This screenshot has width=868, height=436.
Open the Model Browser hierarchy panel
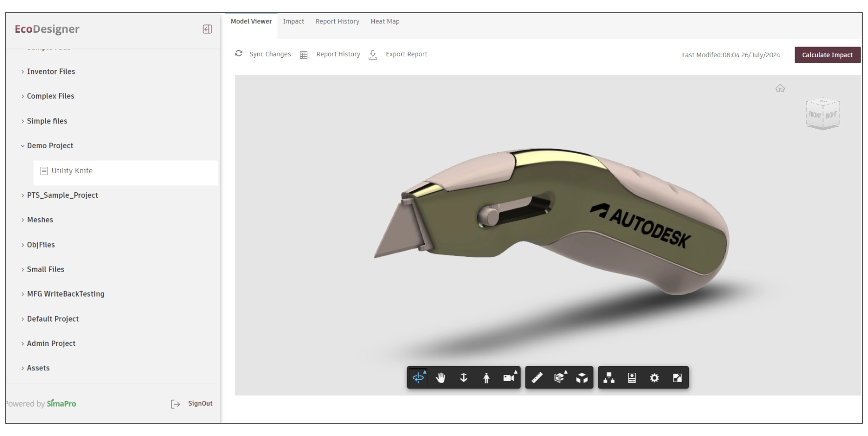click(609, 378)
